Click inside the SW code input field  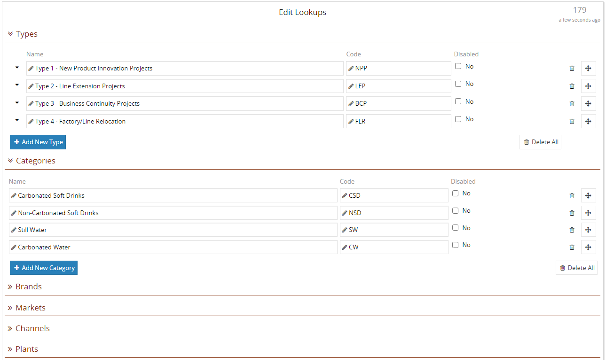(400, 230)
